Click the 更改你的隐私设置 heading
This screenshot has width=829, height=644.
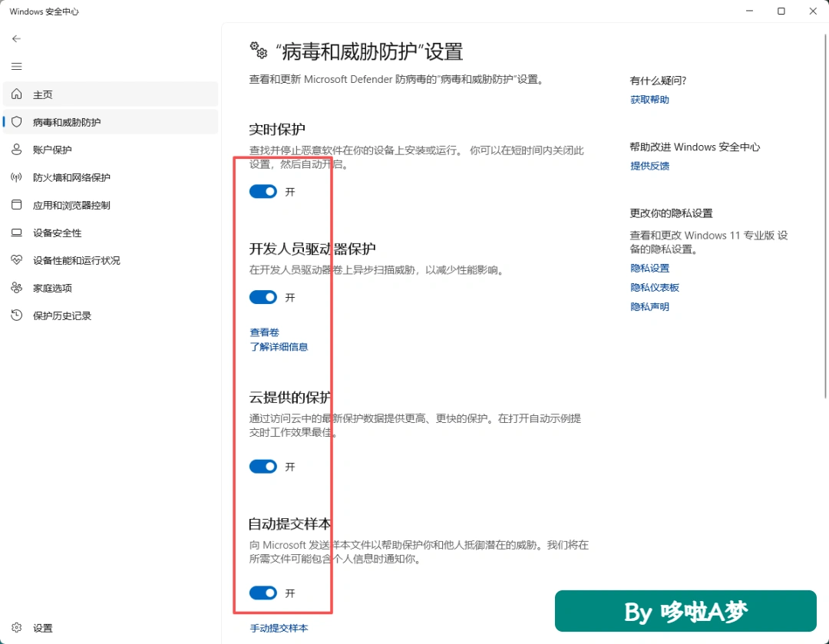click(671, 213)
